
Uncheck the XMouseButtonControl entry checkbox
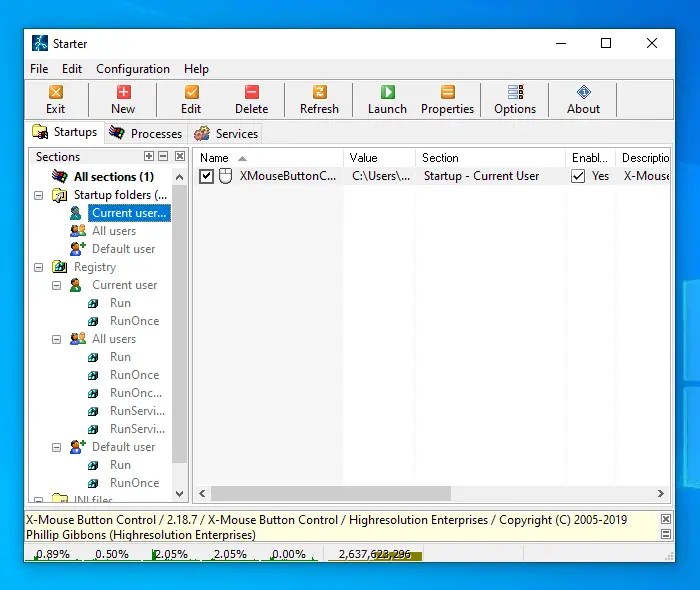(207, 176)
